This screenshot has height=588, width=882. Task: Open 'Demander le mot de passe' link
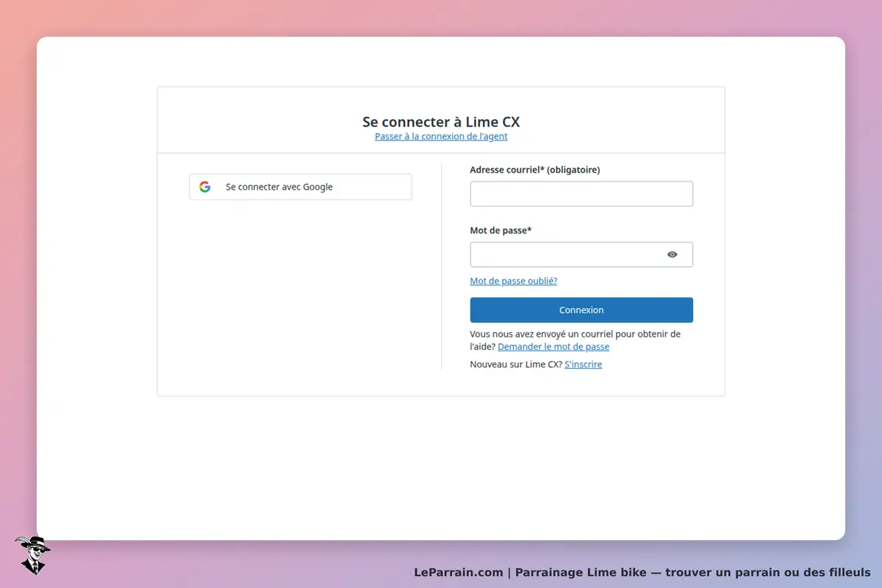(553, 347)
